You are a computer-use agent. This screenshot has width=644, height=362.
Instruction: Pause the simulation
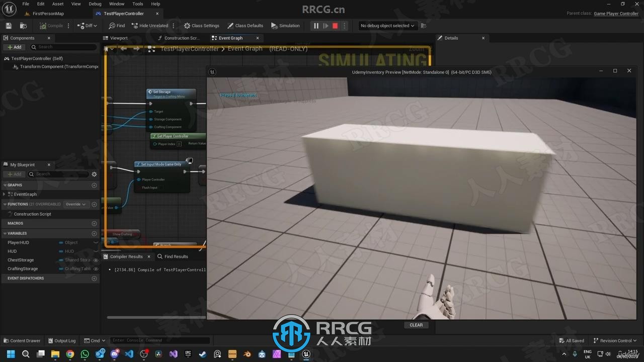(x=316, y=26)
